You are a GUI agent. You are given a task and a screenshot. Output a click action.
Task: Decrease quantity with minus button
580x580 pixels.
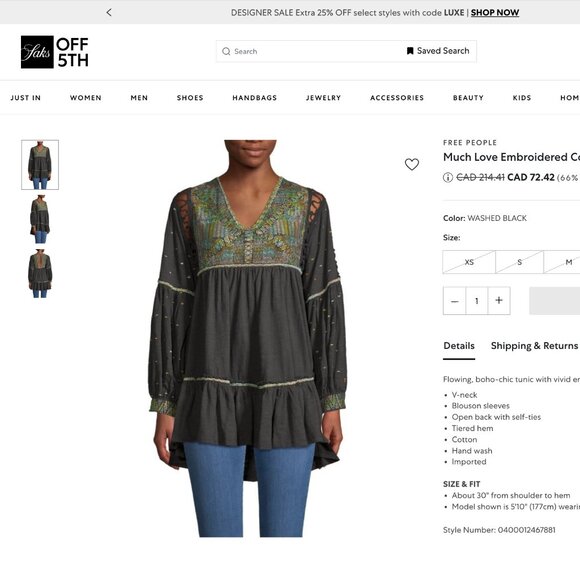tap(455, 301)
